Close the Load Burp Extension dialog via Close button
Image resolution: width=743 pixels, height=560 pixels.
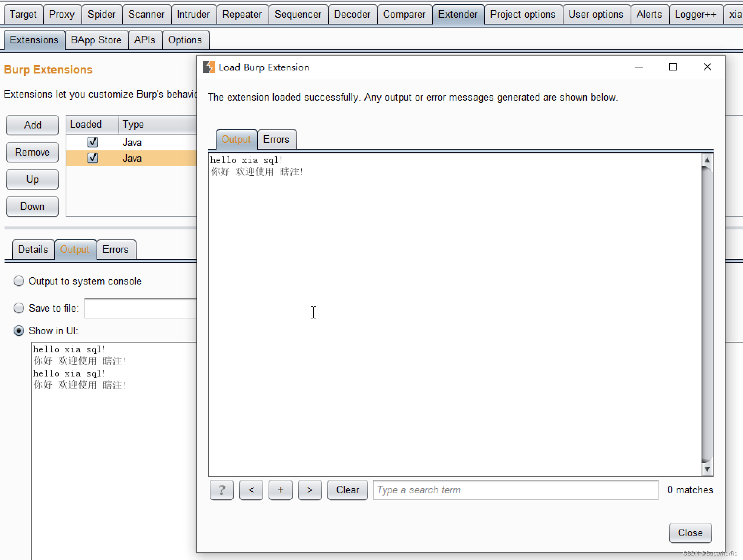tap(690, 532)
